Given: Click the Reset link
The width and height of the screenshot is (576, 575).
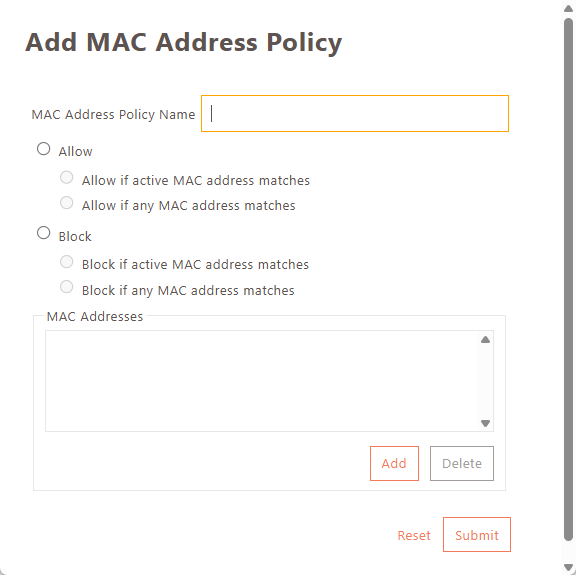Looking at the screenshot, I should point(414,535).
